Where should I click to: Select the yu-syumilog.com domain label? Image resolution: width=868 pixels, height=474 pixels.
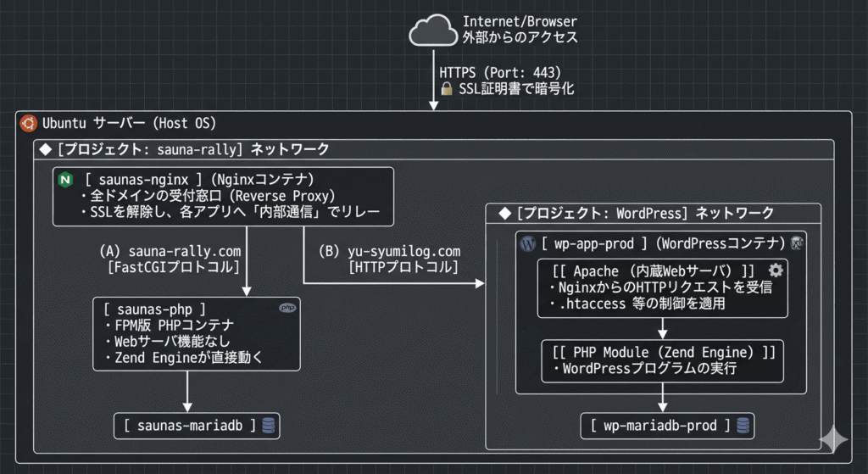point(403,252)
